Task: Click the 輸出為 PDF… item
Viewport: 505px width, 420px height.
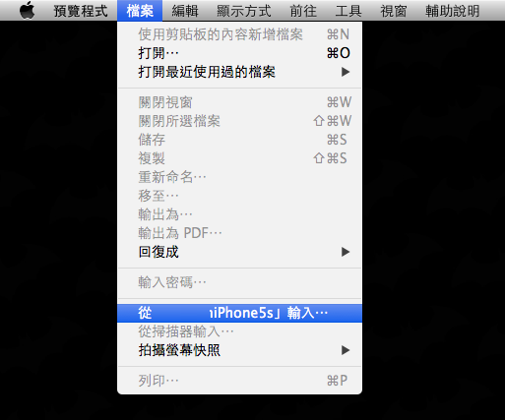Action: tap(239, 233)
